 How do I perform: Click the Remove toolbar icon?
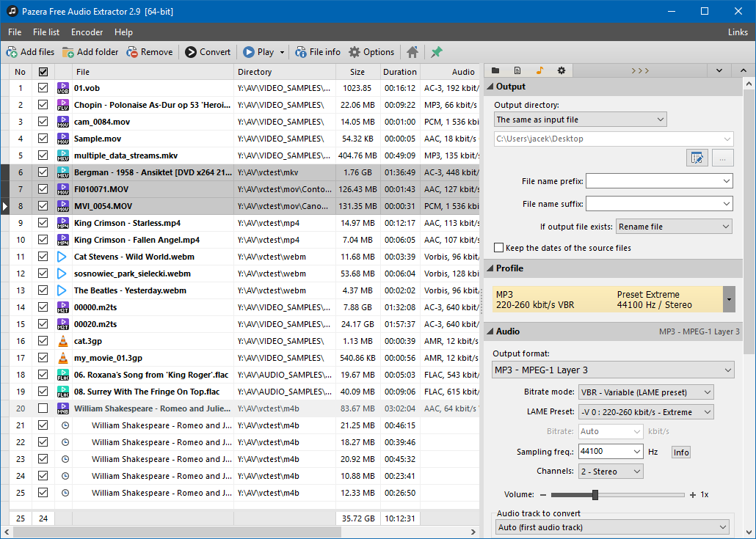132,52
